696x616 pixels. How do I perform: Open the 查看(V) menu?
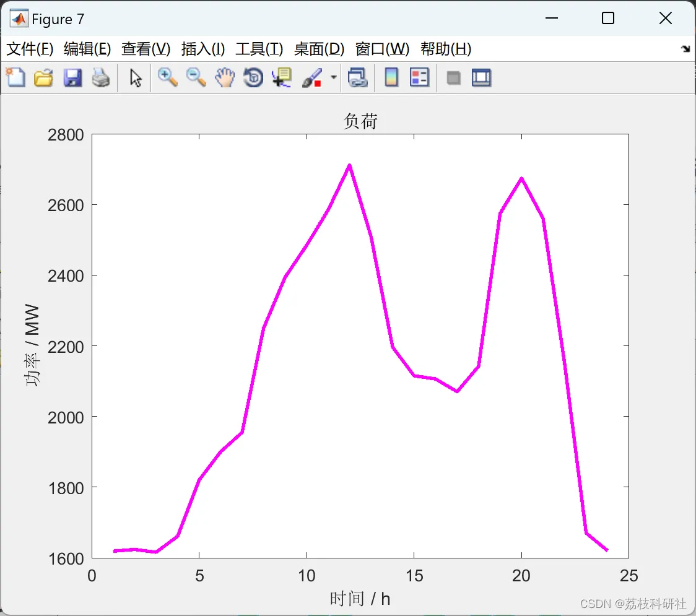click(146, 49)
